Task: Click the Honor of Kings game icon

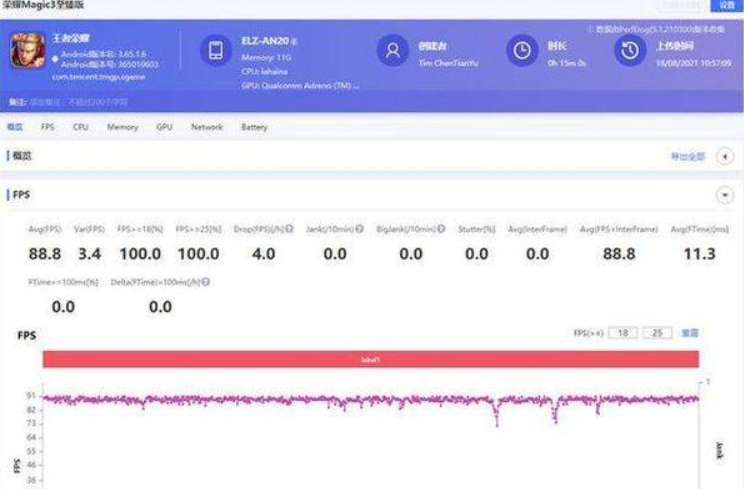Action: pyautogui.click(x=28, y=50)
